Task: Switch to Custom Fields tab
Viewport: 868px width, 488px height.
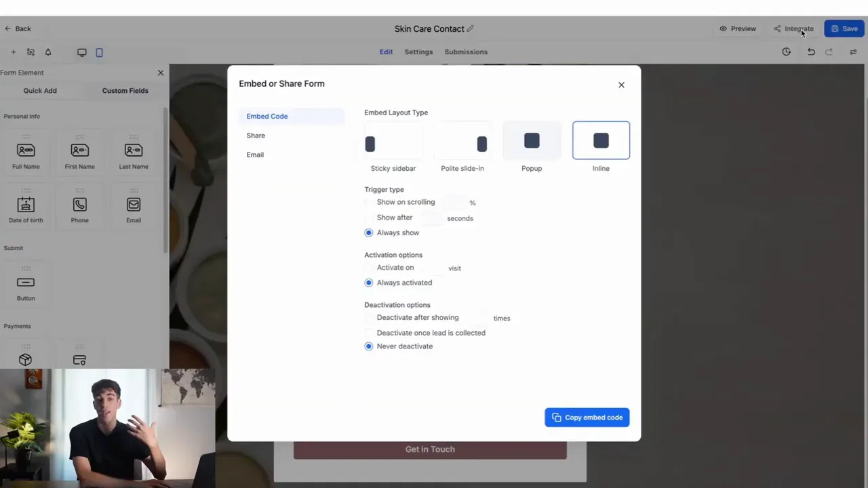Action: click(x=125, y=90)
